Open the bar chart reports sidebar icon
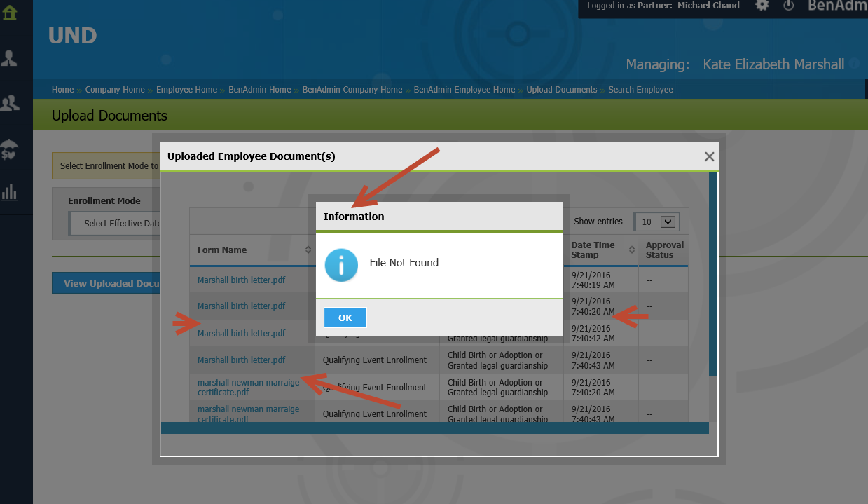868x504 pixels. click(9, 192)
